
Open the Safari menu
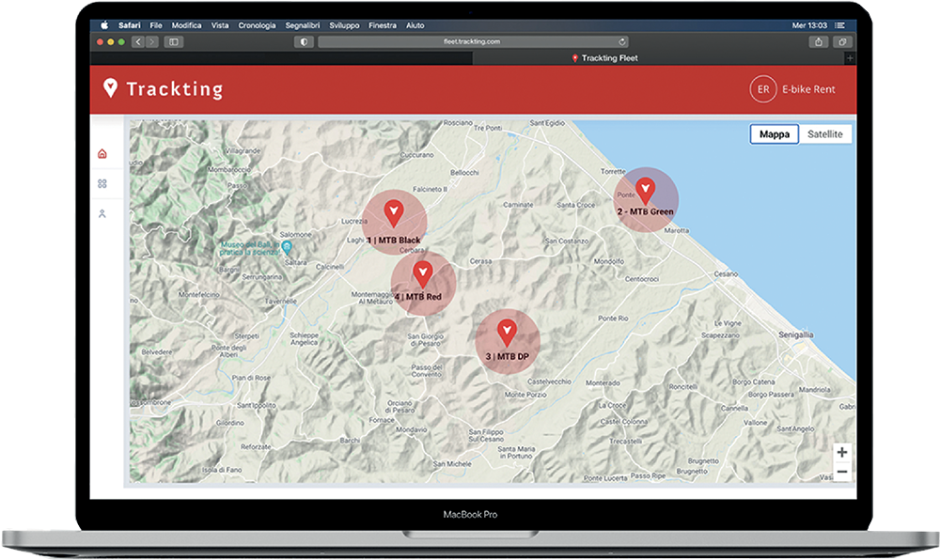(x=129, y=25)
